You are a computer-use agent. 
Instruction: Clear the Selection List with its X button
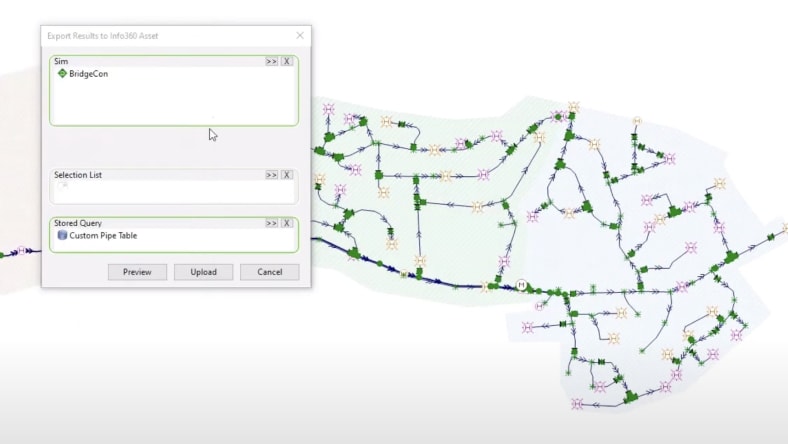[287, 175]
